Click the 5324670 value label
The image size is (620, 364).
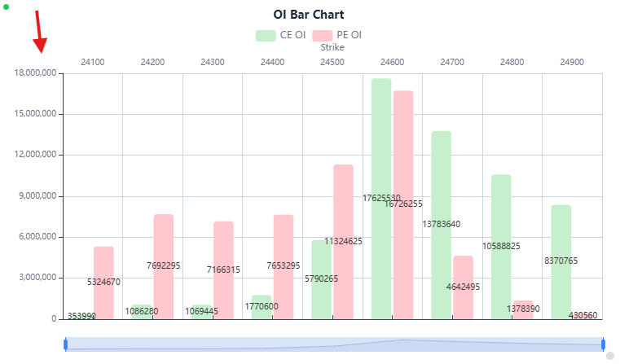[x=103, y=283]
